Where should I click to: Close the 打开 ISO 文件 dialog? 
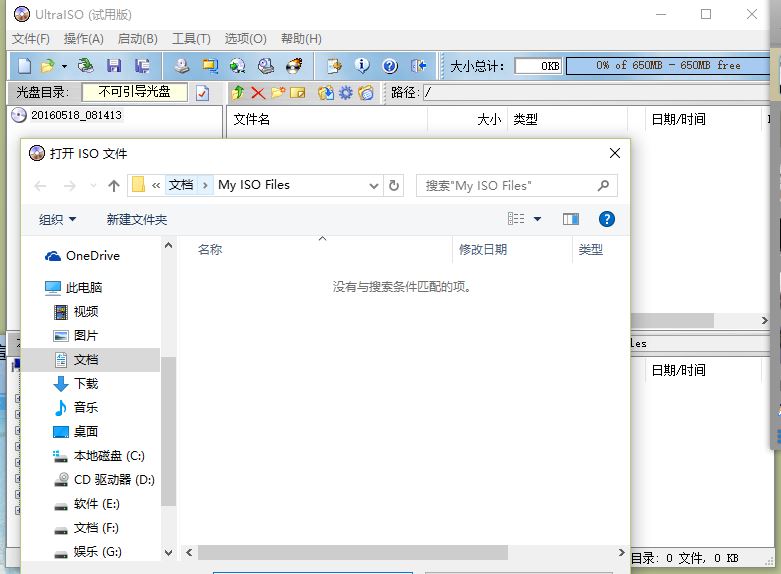pos(615,153)
